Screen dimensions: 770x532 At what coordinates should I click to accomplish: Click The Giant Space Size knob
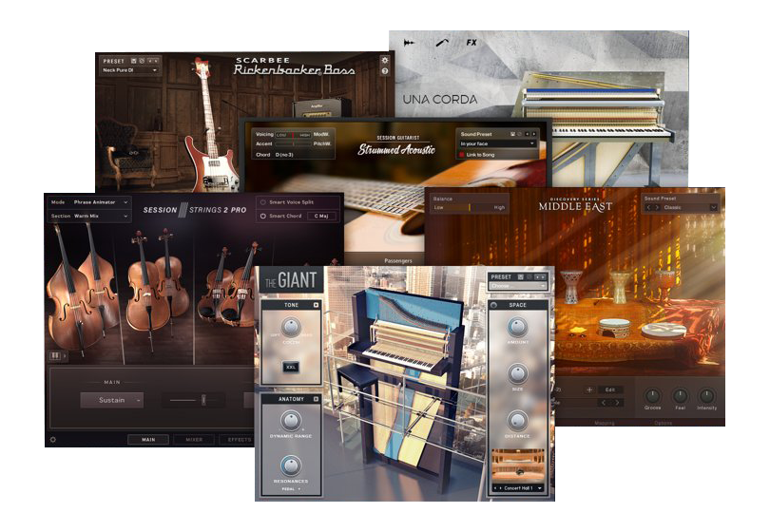coord(517,373)
